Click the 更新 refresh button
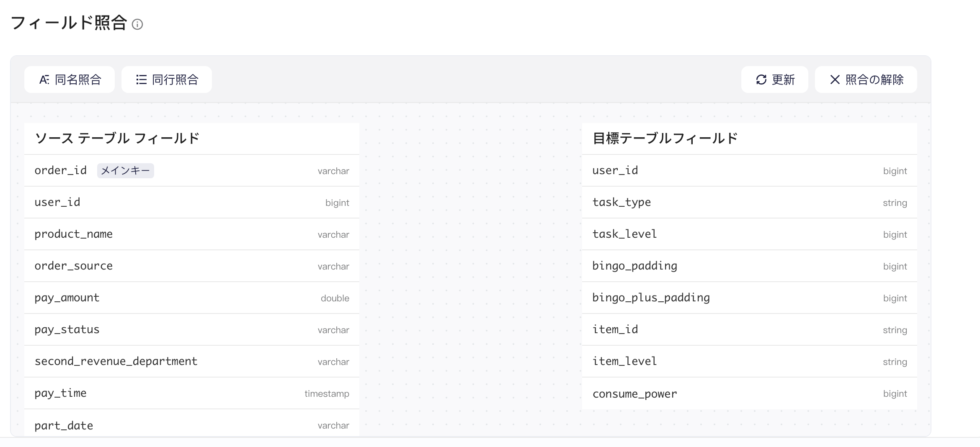This screenshot has height=447, width=980. point(775,80)
